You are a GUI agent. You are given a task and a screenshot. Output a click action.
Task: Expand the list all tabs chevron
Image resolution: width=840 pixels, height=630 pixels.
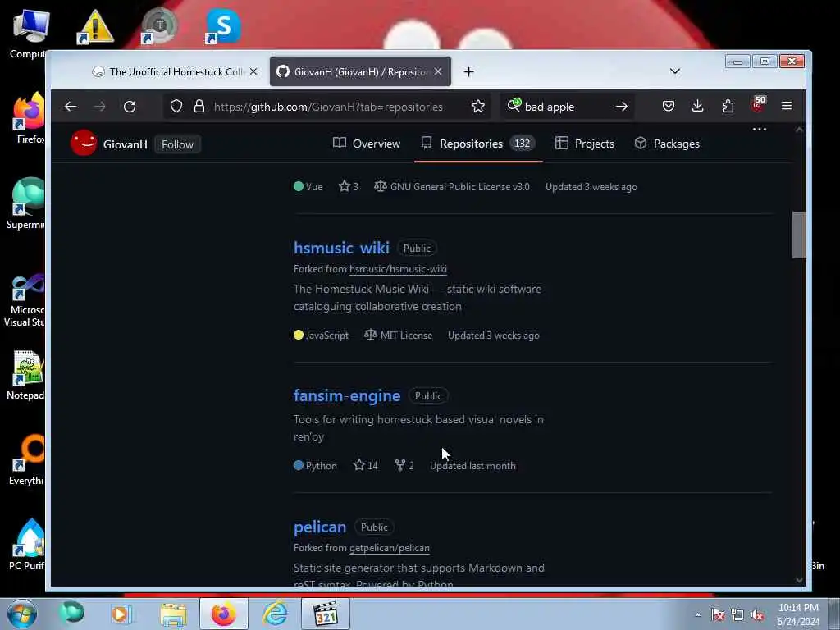coord(675,71)
